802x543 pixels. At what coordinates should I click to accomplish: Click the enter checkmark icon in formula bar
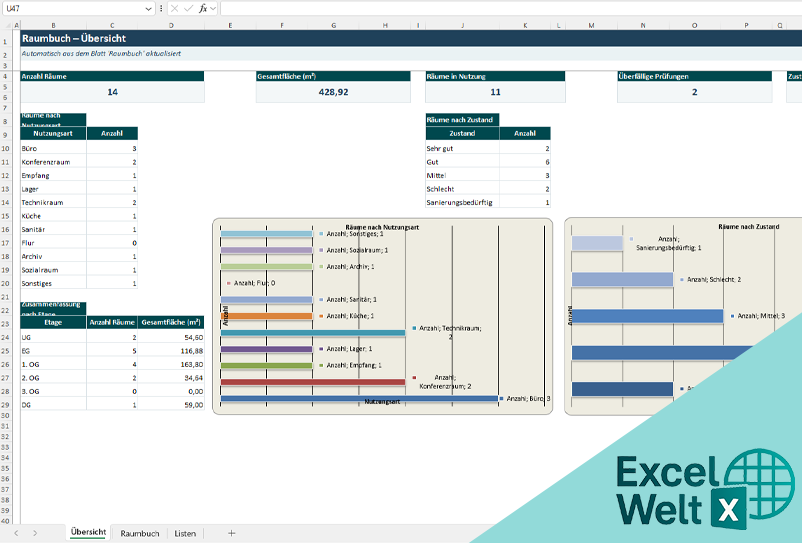188,8
